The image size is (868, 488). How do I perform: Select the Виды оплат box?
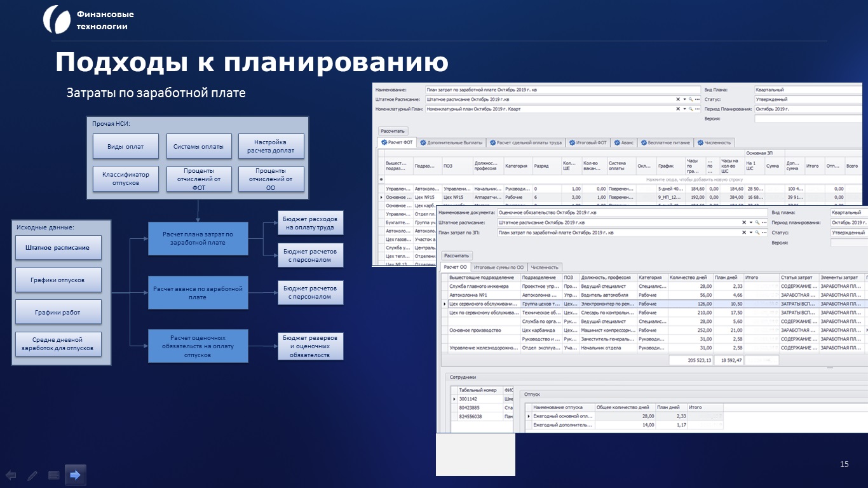coord(125,146)
